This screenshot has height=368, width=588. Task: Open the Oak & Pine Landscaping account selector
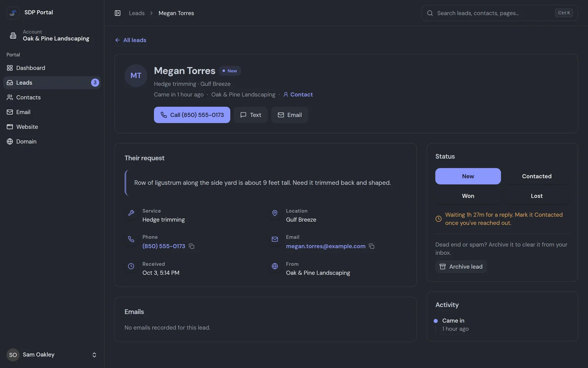[52, 35]
